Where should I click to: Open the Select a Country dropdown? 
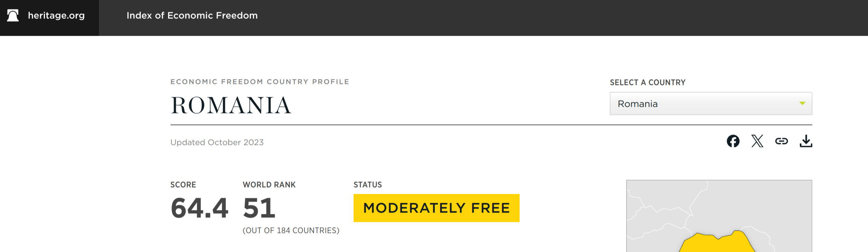[710, 104]
